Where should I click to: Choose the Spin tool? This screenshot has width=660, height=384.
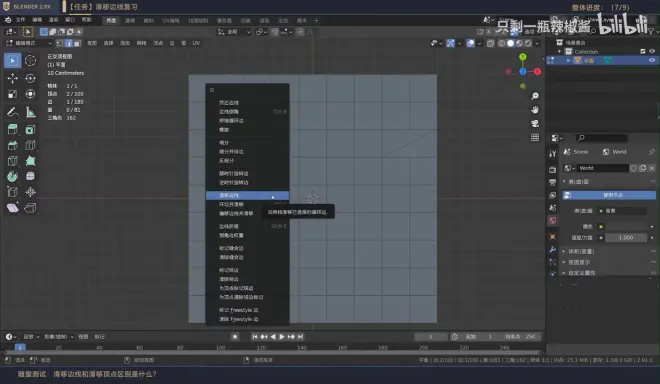[x=13, y=176]
